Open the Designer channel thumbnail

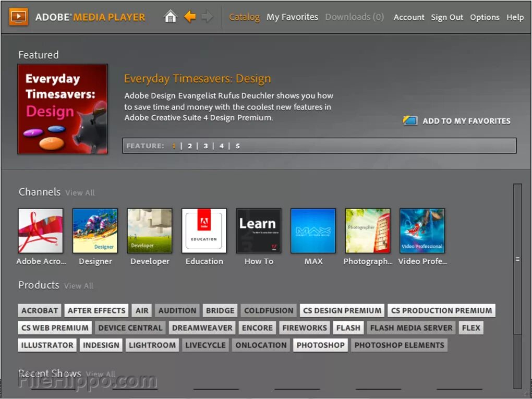click(95, 231)
